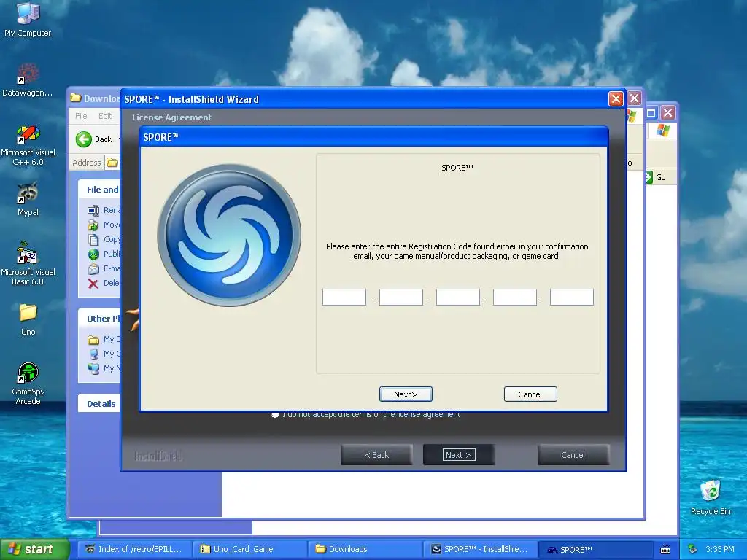Click Next> in the SPORE registration dialog

pyautogui.click(x=406, y=394)
